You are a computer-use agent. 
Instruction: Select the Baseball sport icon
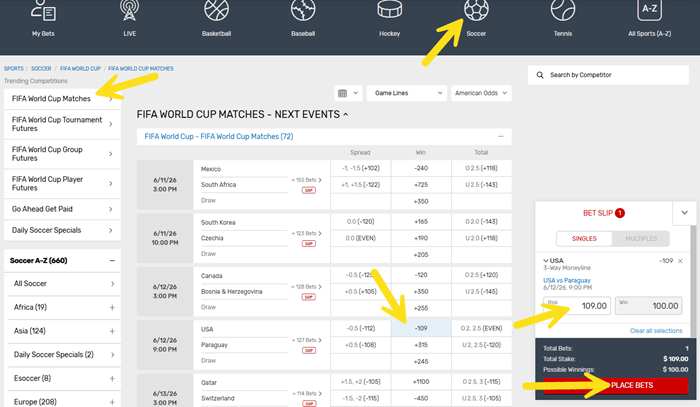(303, 10)
